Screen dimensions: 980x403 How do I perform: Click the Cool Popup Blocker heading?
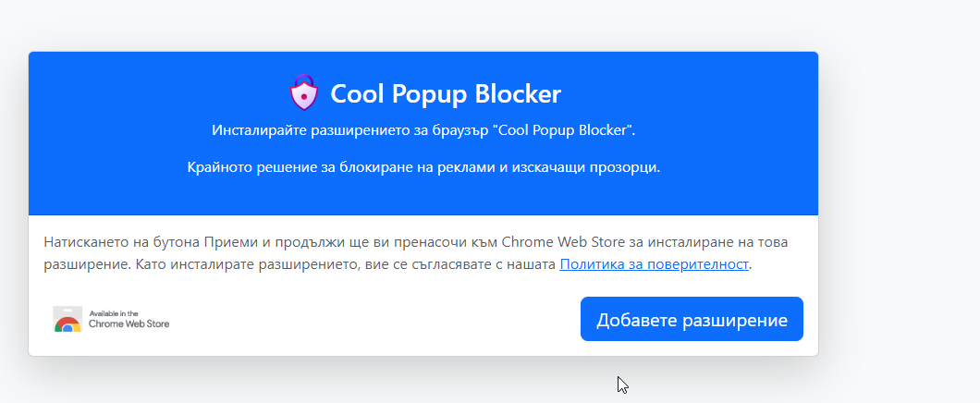pyautogui.click(x=445, y=93)
